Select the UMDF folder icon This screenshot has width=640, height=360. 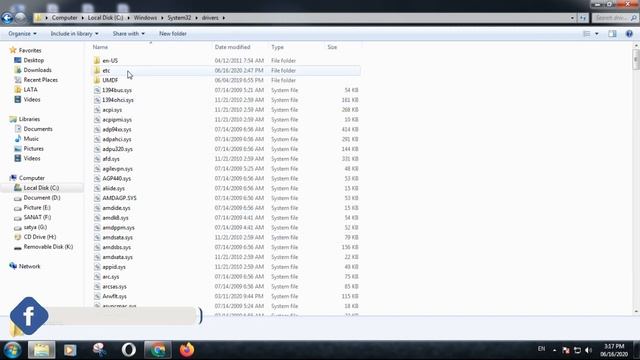(x=97, y=80)
